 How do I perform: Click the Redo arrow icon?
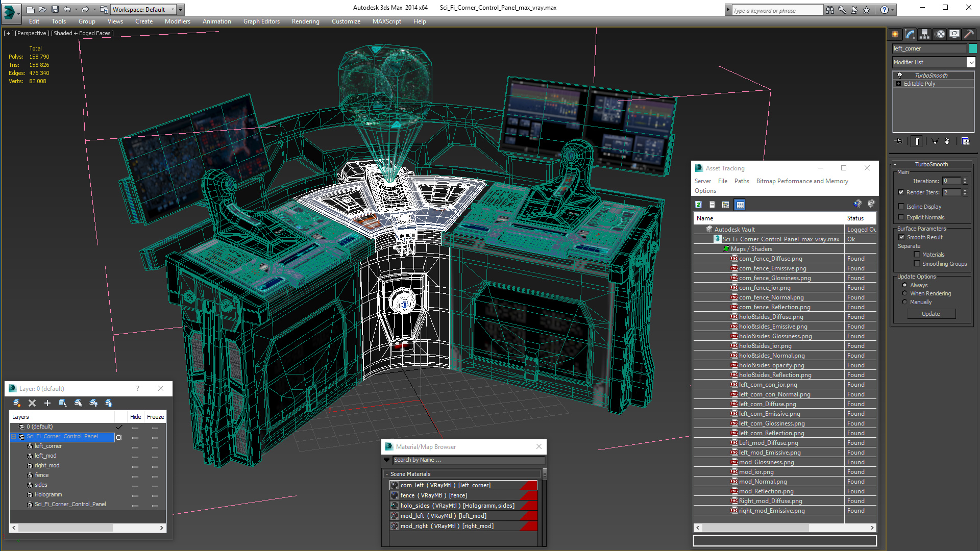pos(85,9)
